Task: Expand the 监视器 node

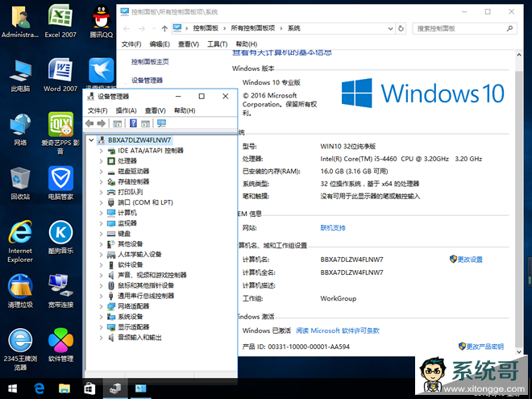Action: coord(101,223)
